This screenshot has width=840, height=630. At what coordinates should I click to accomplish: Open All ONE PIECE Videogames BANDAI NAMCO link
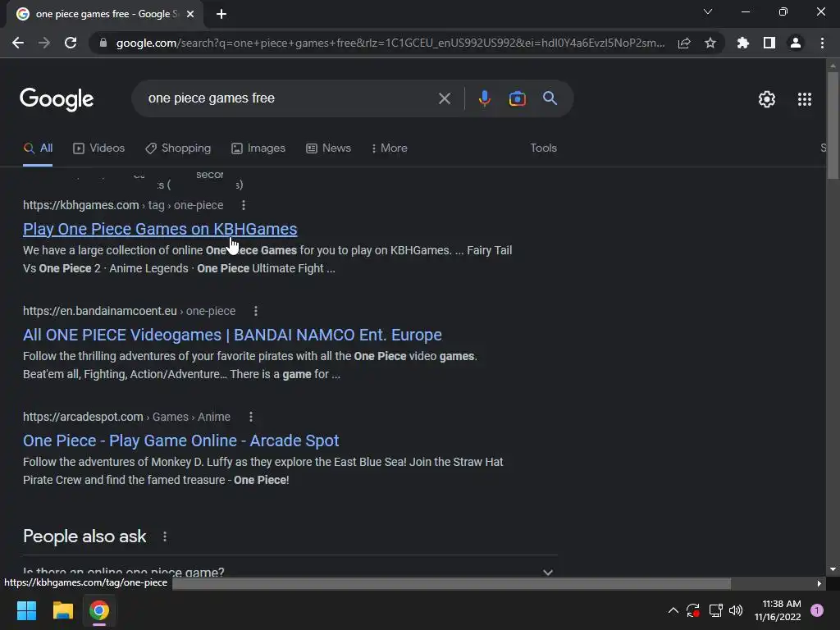232,335
